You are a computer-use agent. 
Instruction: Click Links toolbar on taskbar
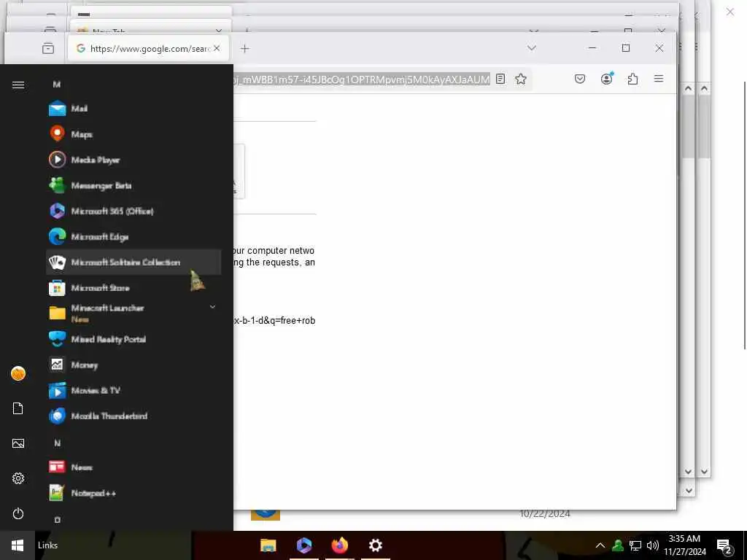point(47,545)
